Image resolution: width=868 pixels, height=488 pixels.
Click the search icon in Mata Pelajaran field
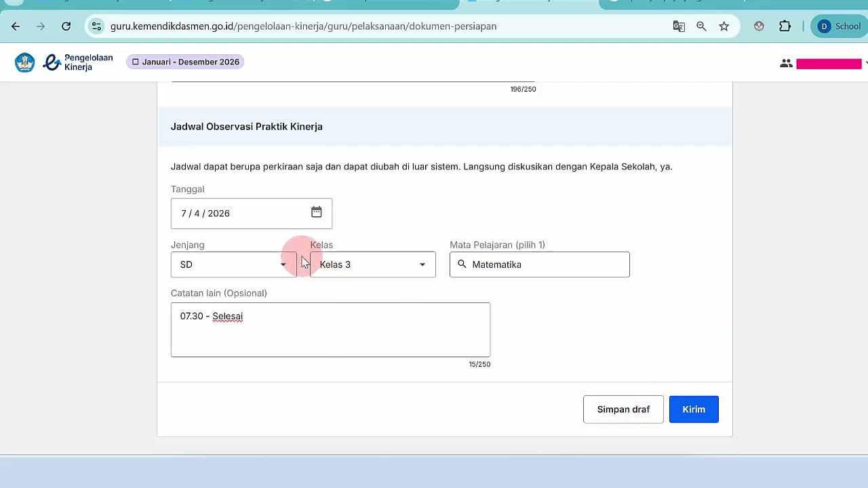(462, 264)
